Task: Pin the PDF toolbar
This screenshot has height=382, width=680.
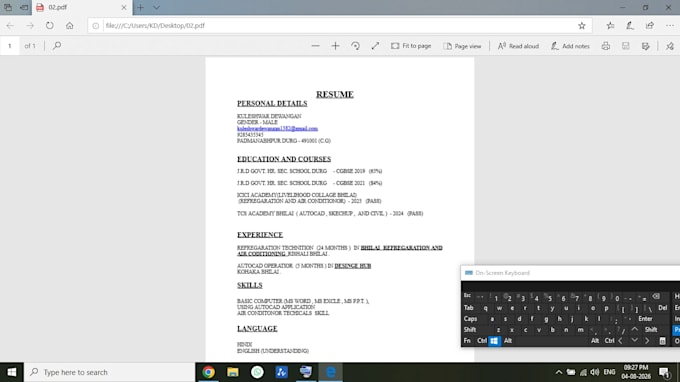Action: (670, 46)
